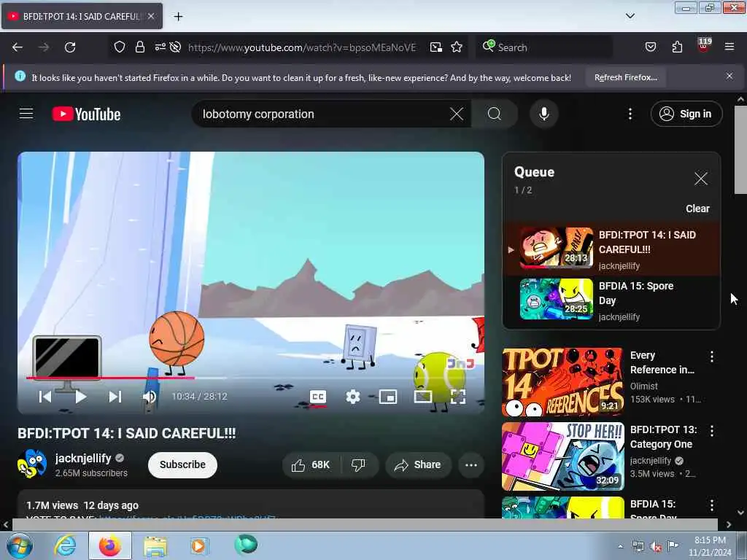
Task: Select BFDI:TPOT 14 in the queue
Action: 611,249
